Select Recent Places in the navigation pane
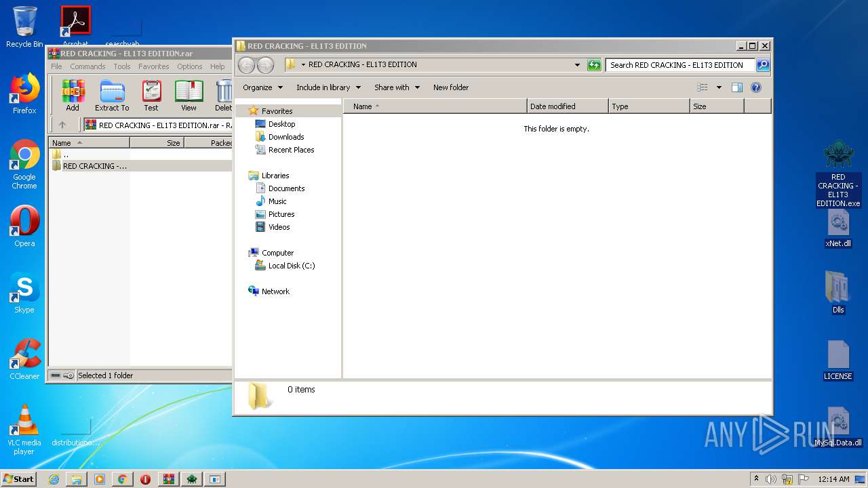Viewport: 868px width, 488px height. click(291, 149)
